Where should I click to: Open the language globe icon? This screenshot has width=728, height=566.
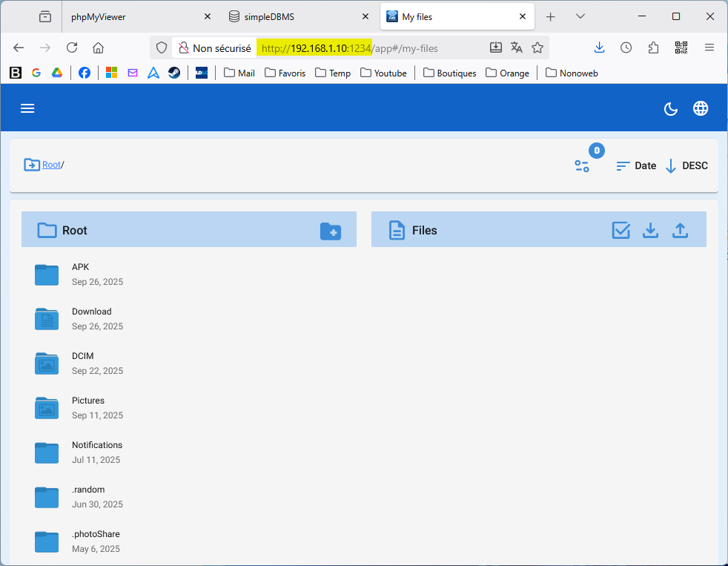click(x=701, y=108)
